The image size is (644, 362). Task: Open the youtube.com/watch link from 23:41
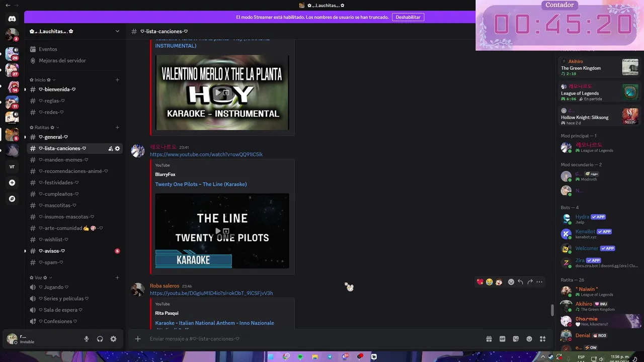point(206,154)
